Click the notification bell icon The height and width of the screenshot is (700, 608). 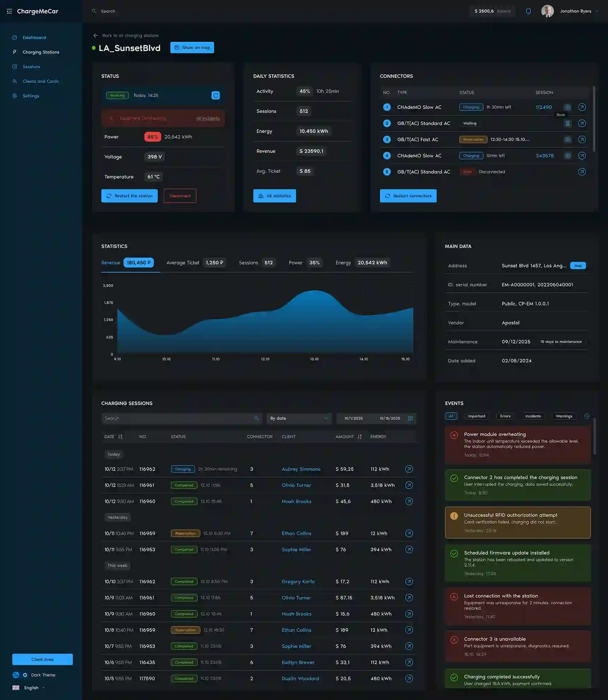528,11
